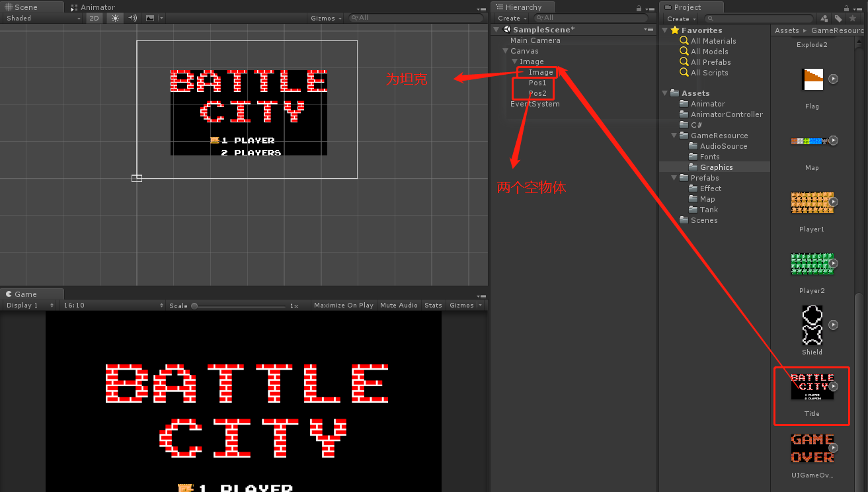Click Search by Label tag icon
The width and height of the screenshot is (868, 492).
click(838, 19)
